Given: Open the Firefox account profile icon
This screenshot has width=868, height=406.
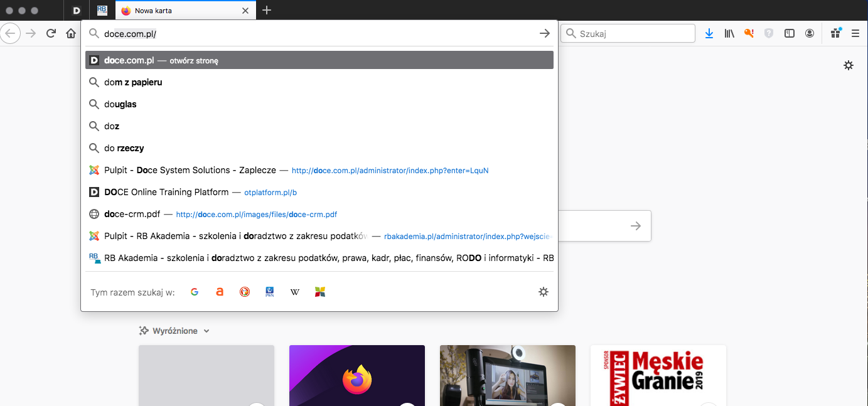Looking at the screenshot, I should pyautogui.click(x=810, y=33).
